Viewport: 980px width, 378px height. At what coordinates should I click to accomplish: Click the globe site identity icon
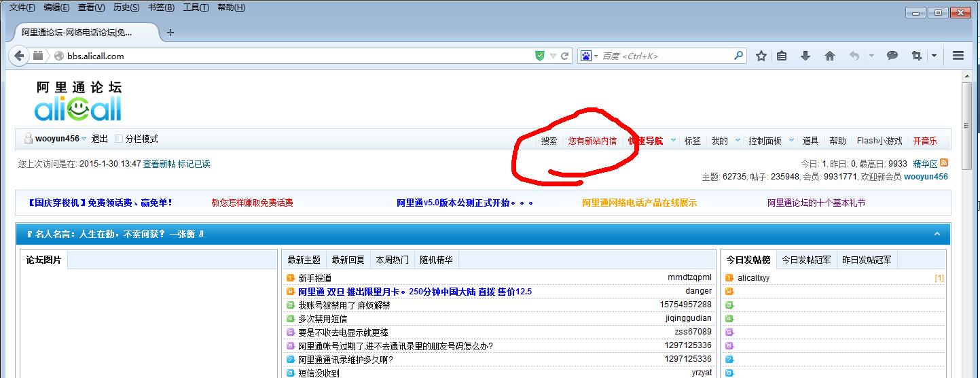(58, 56)
